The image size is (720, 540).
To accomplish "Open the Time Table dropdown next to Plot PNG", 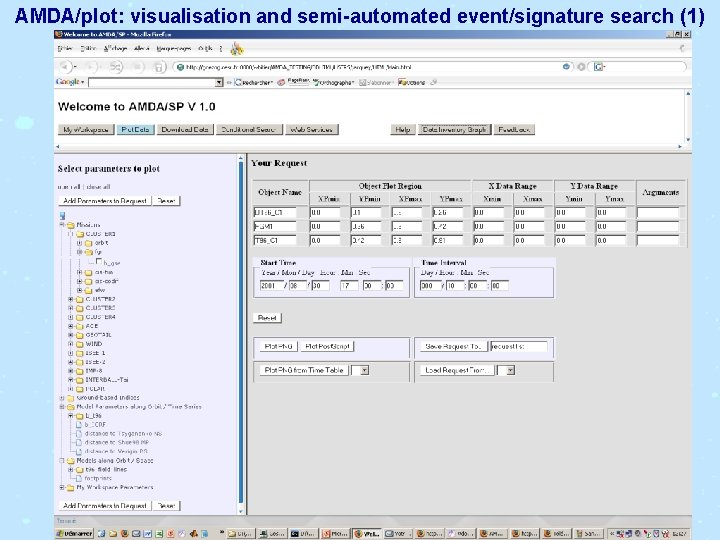I will click(x=363, y=370).
